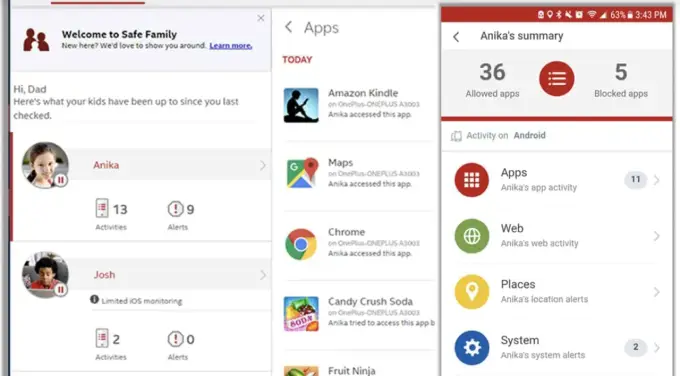The image size is (680, 376).
Task: Open Web activity chevron arrow
Action: click(x=657, y=236)
